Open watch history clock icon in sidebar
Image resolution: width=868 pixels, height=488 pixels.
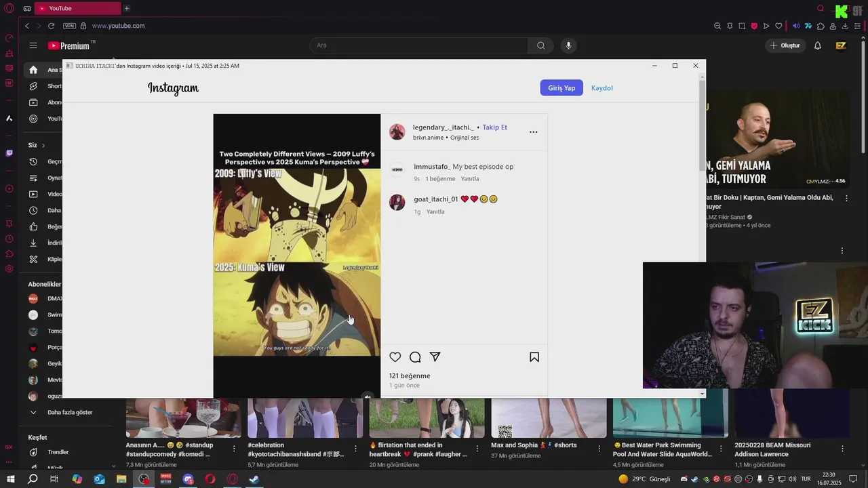pyautogui.click(x=33, y=162)
